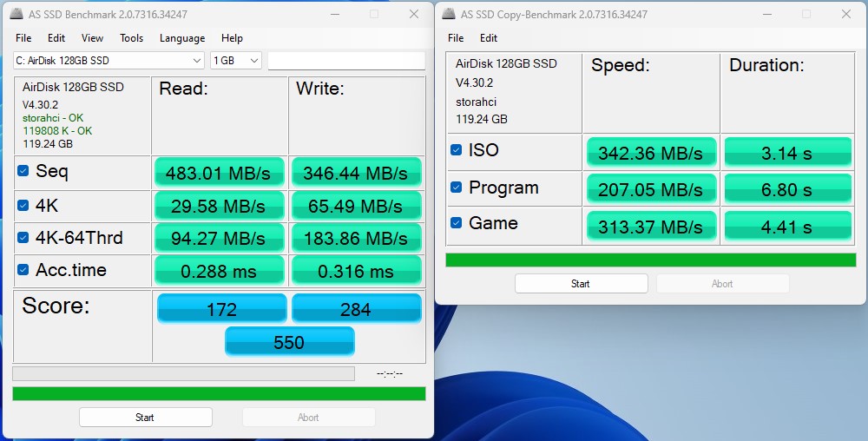
Task: Disable the 4K-64Thrd test checkbox
Action: coord(23,238)
